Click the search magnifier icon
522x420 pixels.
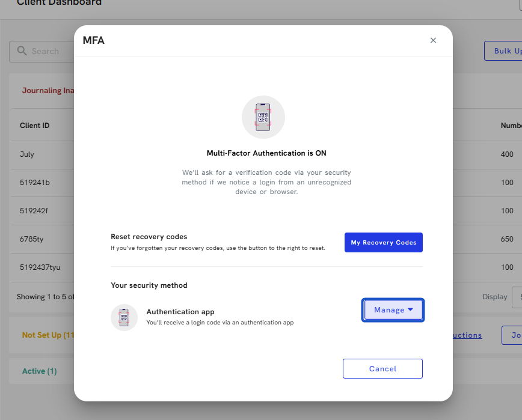[x=22, y=51]
